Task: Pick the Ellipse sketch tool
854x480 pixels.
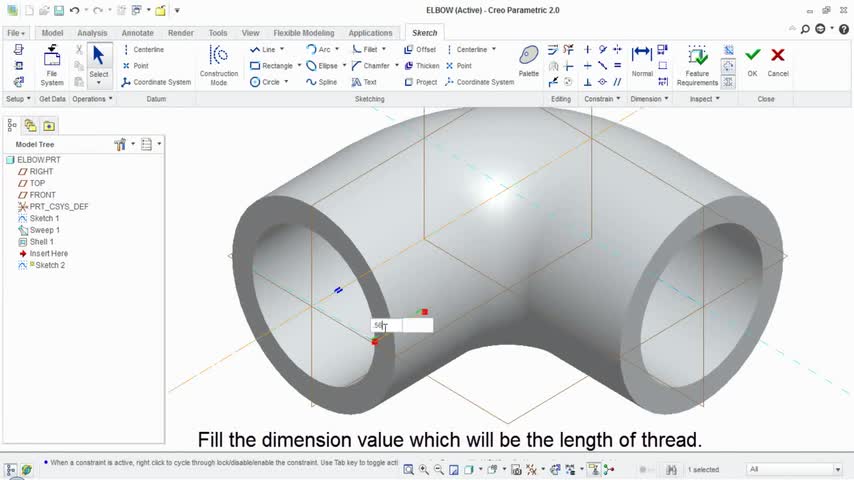Action: click(322, 66)
